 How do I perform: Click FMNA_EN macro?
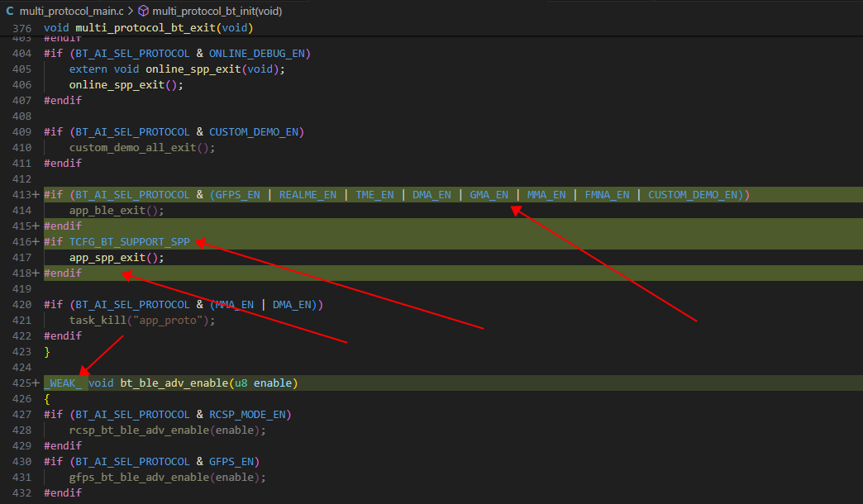(607, 195)
